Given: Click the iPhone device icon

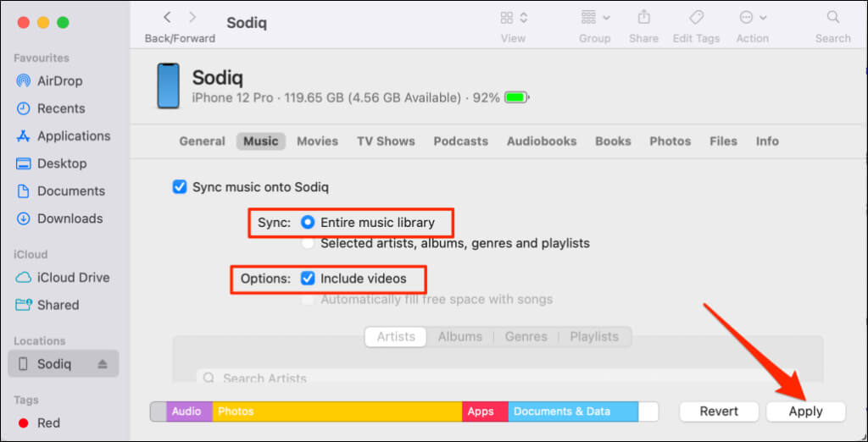Looking at the screenshot, I should [168, 86].
